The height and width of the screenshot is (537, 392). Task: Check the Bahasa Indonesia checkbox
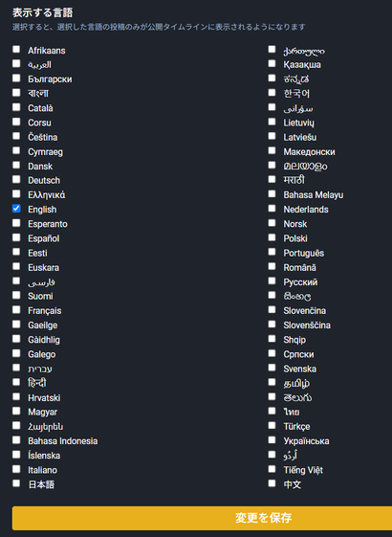(x=16, y=439)
